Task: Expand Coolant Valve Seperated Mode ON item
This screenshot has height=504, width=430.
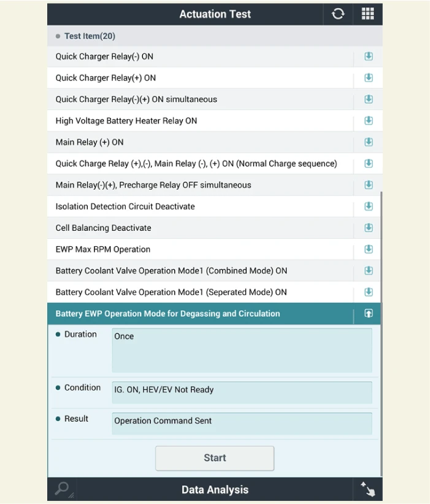Action: click(x=369, y=292)
